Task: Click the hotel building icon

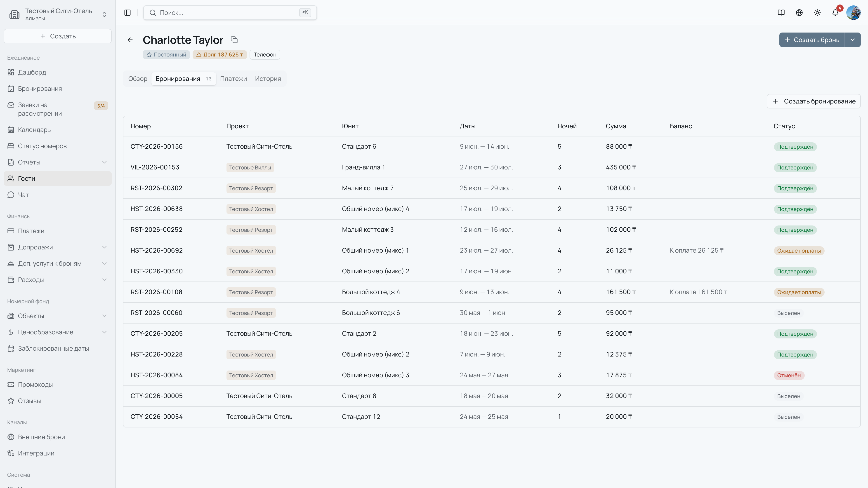Action: click(14, 14)
